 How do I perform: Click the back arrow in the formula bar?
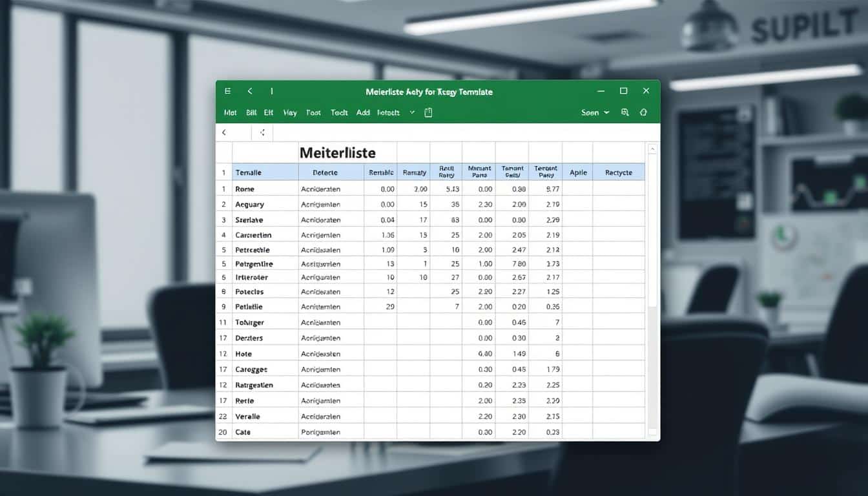point(224,132)
